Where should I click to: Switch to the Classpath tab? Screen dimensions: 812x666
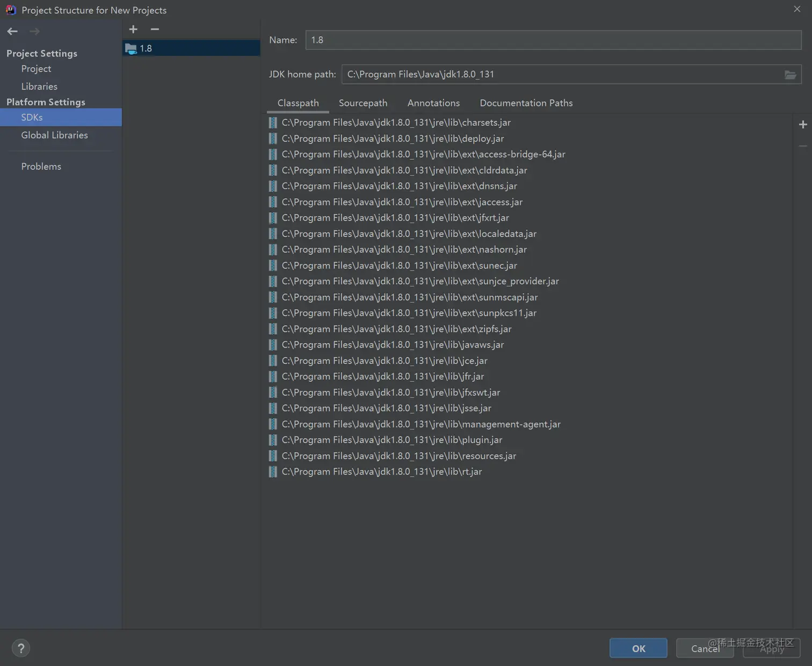(298, 103)
